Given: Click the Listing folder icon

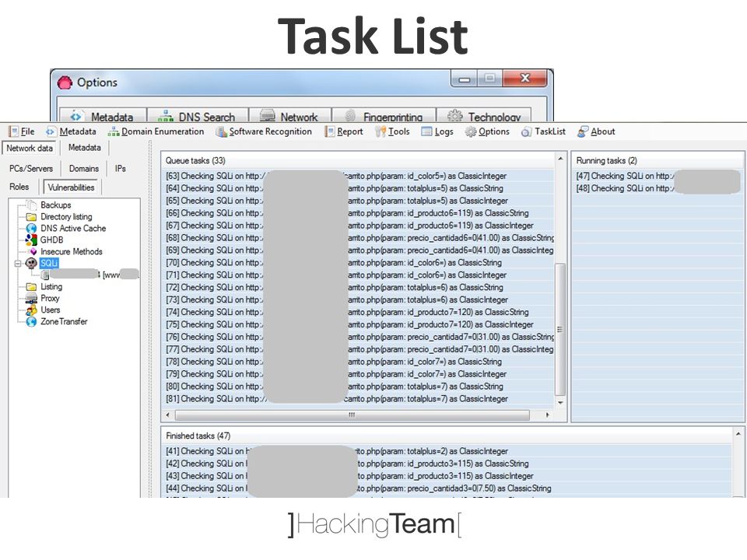Looking at the screenshot, I should coord(31,287).
